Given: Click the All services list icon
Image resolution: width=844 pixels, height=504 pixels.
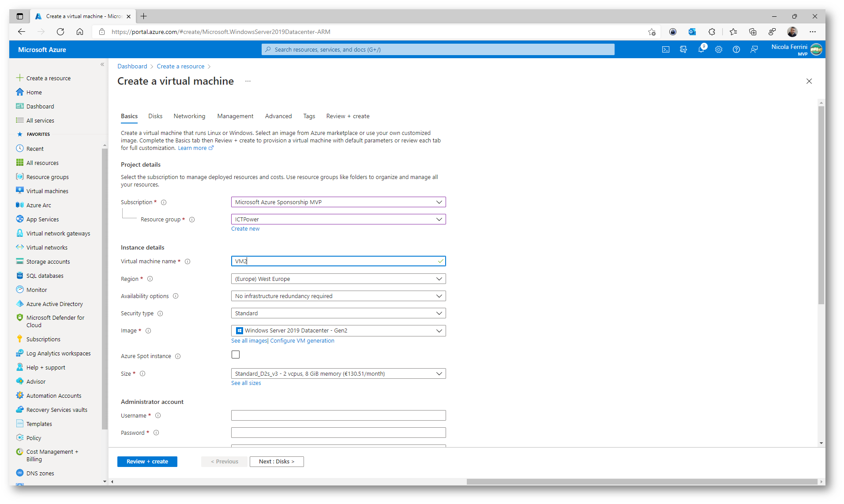Looking at the screenshot, I should tap(20, 120).
